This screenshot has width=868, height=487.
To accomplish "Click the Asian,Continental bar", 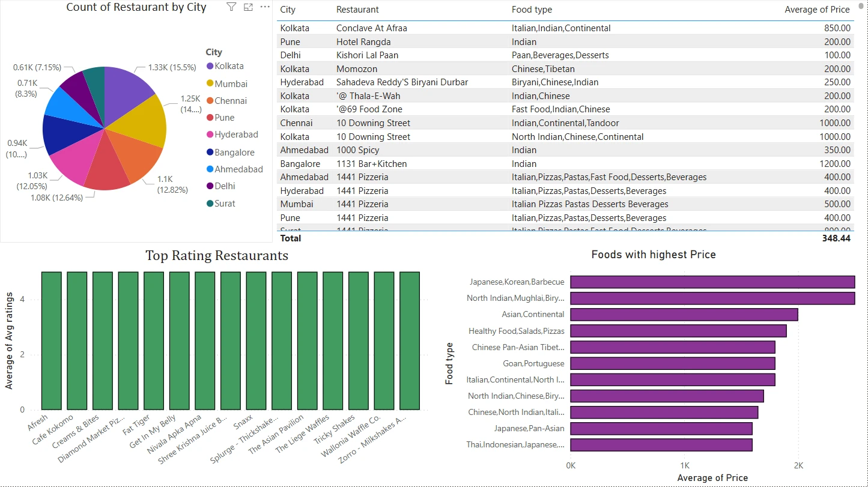I will coord(684,315).
